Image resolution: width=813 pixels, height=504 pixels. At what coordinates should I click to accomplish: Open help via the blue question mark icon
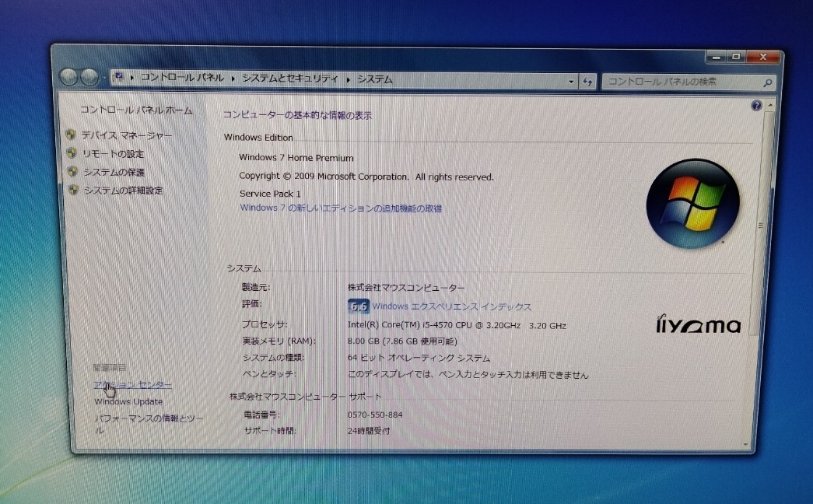pyautogui.click(x=755, y=106)
